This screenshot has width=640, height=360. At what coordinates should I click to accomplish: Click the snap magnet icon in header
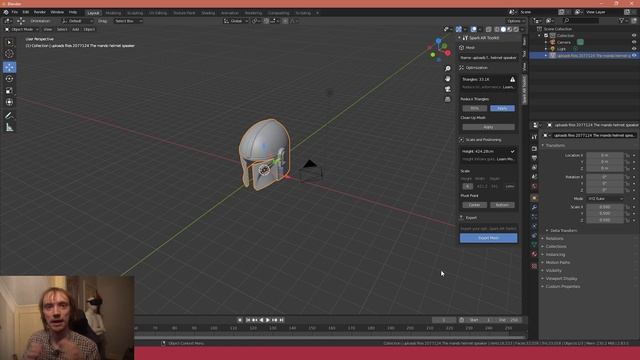pyautogui.click(x=266, y=21)
